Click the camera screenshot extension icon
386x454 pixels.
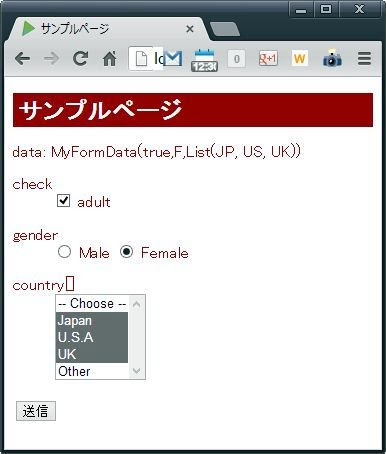(332, 58)
